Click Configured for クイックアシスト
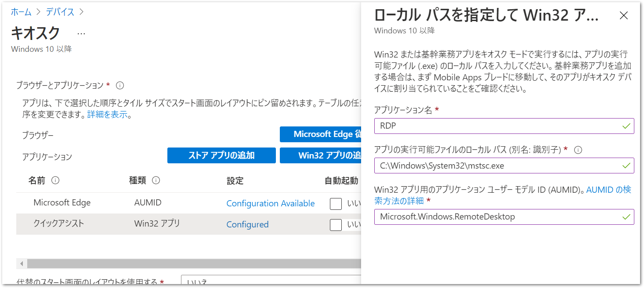644x288 pixels. [x=247, y=224]
